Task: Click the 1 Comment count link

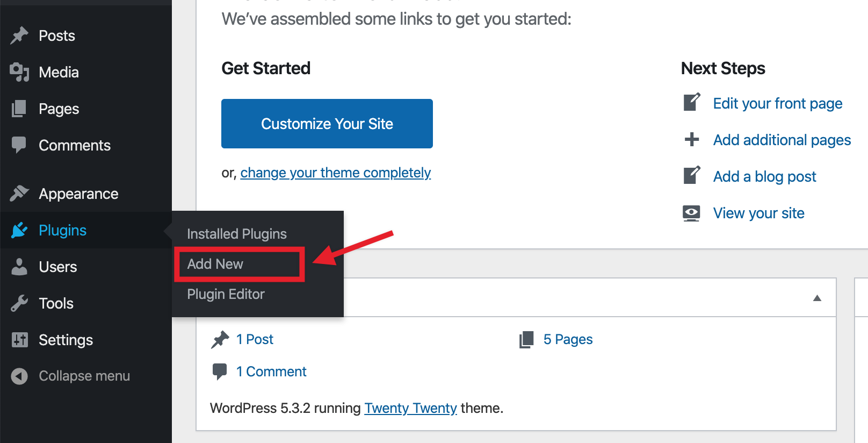Action: pyautogui.click(x=271, y=371)
